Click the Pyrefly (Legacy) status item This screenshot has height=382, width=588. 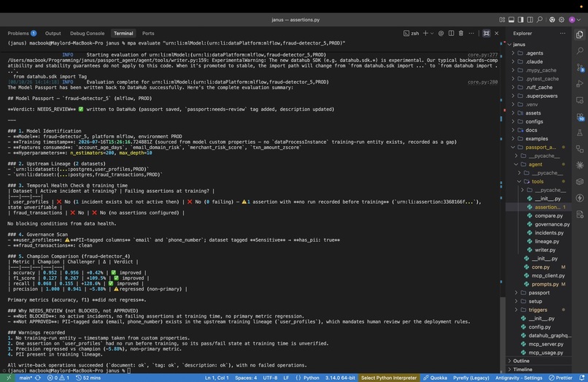pyautogui.click(x=471, y=378)
